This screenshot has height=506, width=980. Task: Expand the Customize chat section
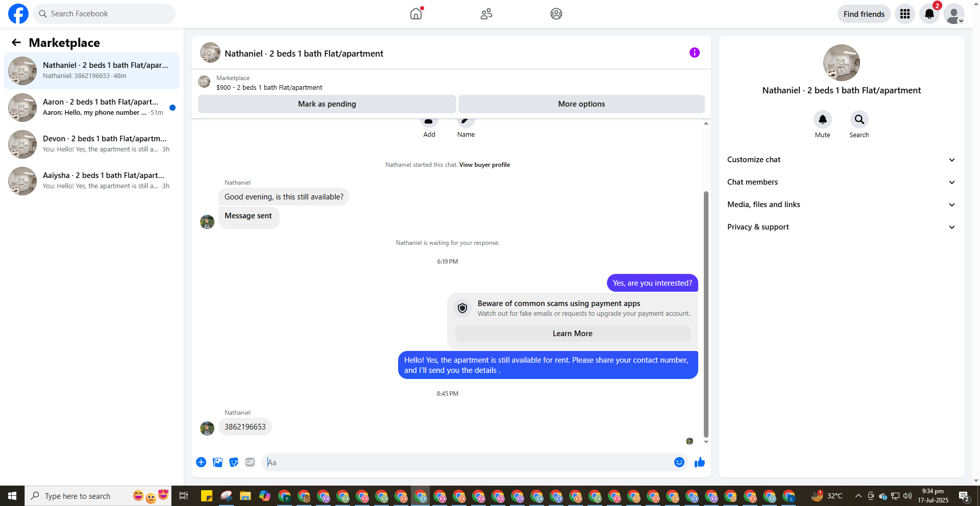click(842, 160)
